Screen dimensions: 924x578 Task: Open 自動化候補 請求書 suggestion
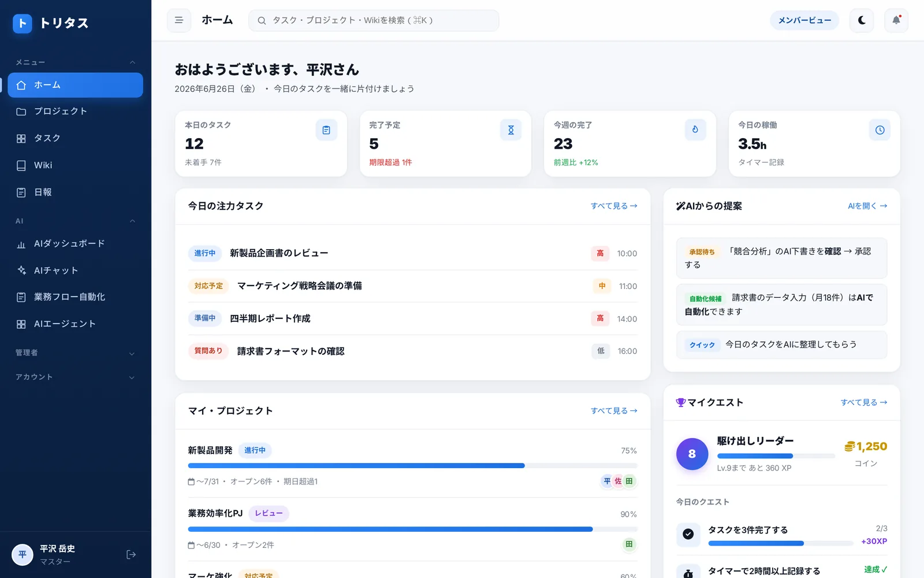point(781,305)
